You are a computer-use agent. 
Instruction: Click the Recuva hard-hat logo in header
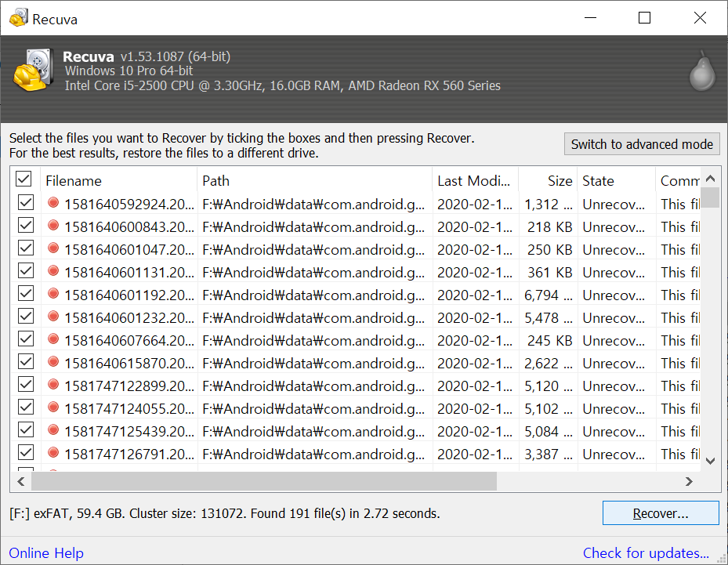32,70
